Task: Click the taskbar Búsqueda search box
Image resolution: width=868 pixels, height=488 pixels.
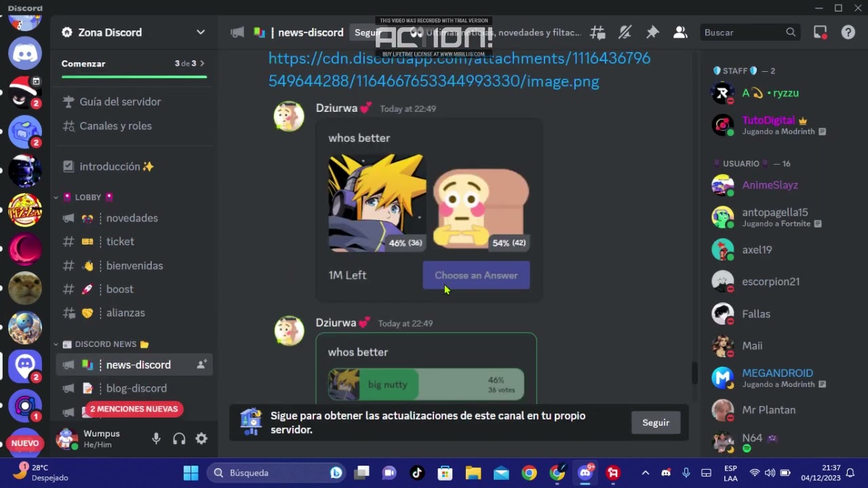Action: [x=277, y=473]
